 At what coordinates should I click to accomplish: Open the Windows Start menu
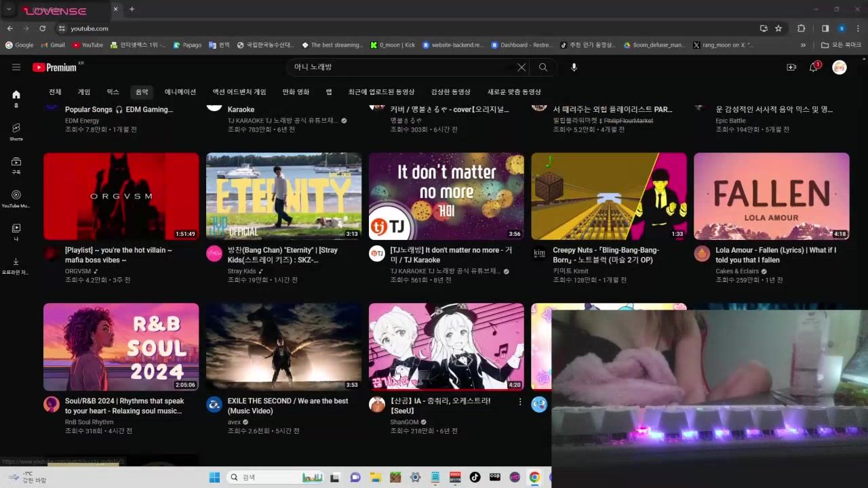click(x=214, y=477)
